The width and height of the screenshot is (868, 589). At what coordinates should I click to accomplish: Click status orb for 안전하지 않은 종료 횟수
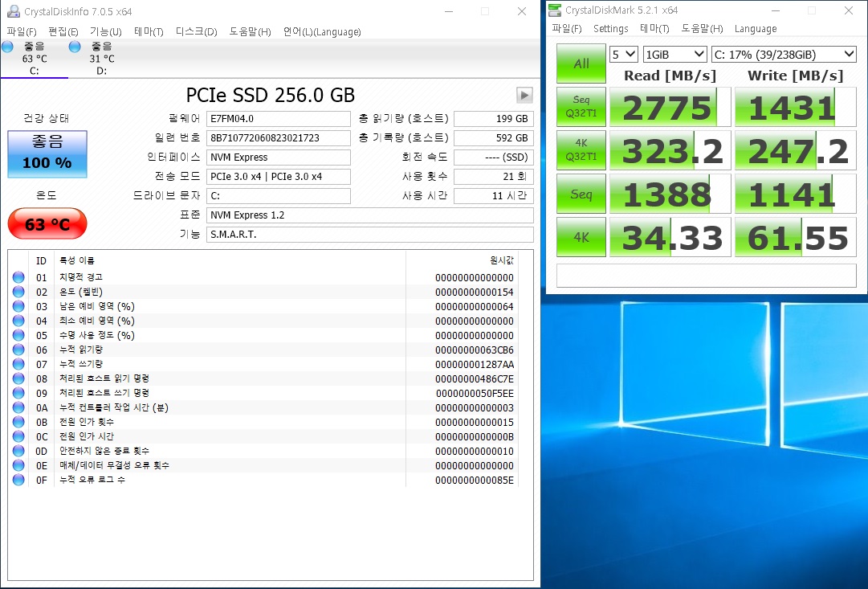(18, 451)
